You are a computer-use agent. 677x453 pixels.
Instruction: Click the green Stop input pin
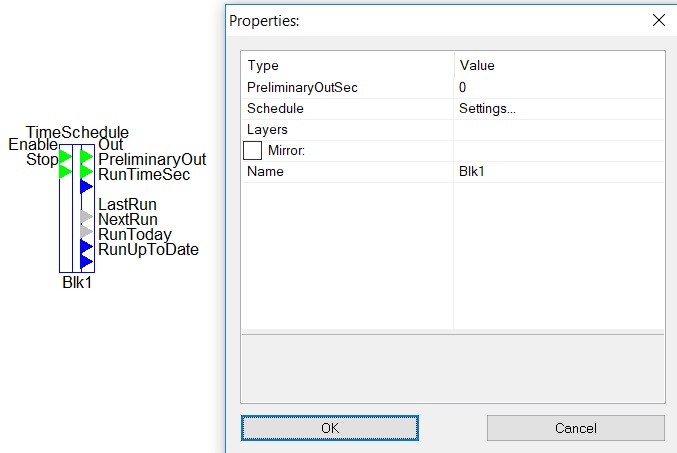tap(65, 171)
